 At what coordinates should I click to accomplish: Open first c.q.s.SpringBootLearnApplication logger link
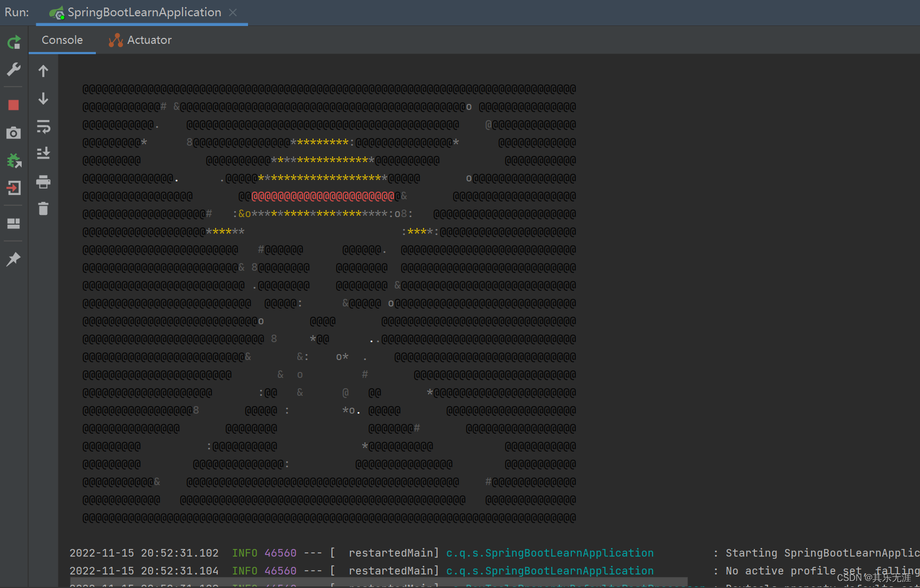pos(550,553)
